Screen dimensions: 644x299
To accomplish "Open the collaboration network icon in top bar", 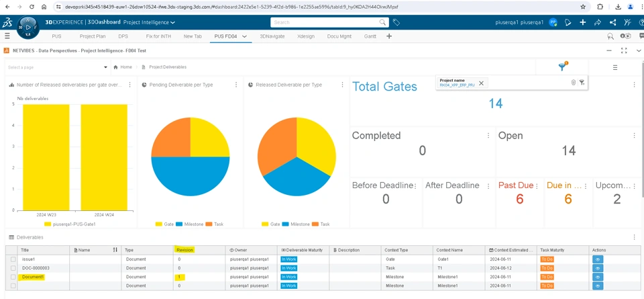I will [612, 22].
